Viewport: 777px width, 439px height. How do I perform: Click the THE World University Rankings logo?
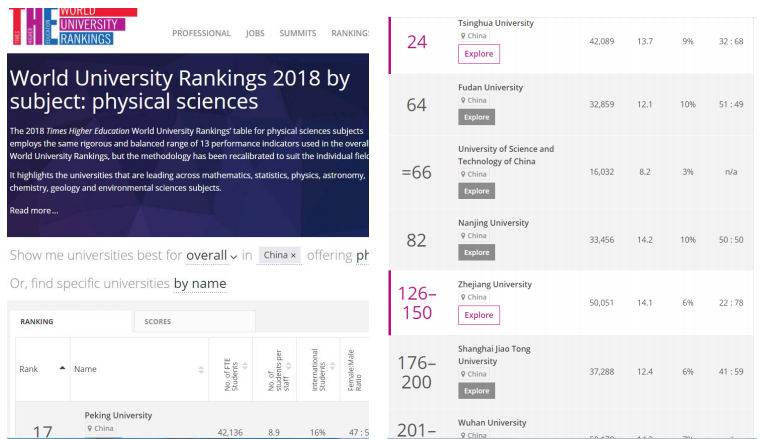[73, 27]
